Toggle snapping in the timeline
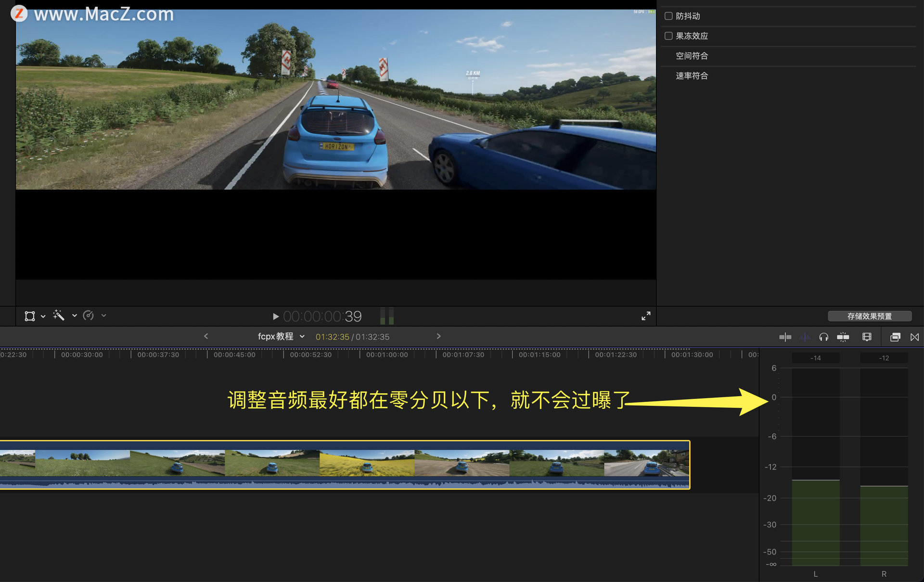924x582 pixels. 843,337
